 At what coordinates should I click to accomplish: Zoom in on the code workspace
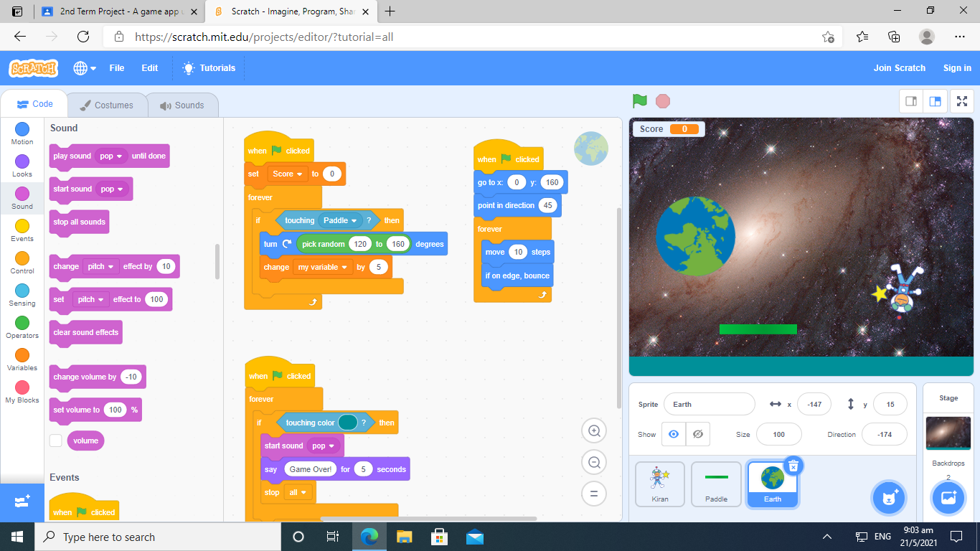(594, 430)
